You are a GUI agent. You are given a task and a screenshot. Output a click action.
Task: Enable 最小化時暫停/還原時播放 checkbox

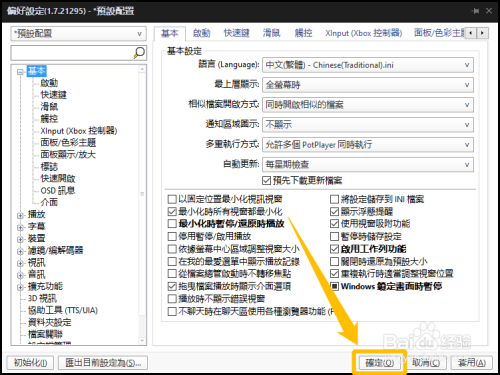tap(172, 224)
